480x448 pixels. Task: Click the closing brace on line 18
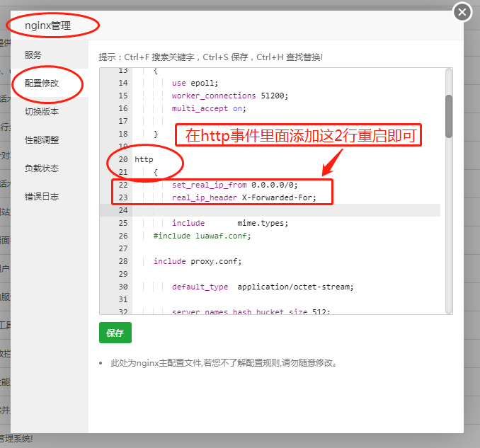pos(156,134)
